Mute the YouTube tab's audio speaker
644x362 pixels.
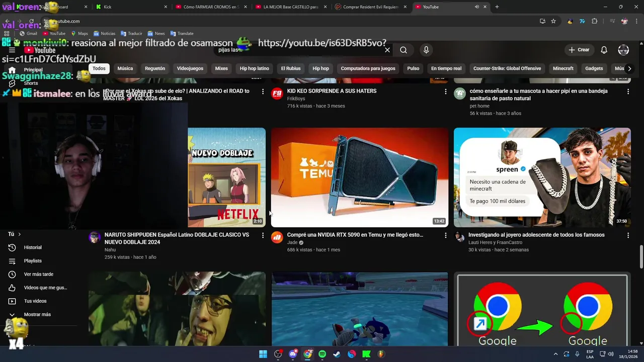(x=476, y=7)
